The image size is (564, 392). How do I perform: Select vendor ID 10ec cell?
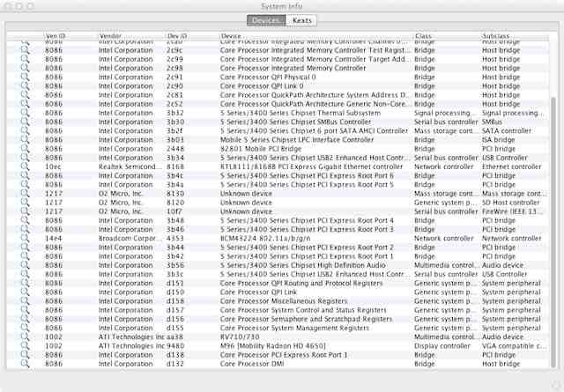point(53,166)
